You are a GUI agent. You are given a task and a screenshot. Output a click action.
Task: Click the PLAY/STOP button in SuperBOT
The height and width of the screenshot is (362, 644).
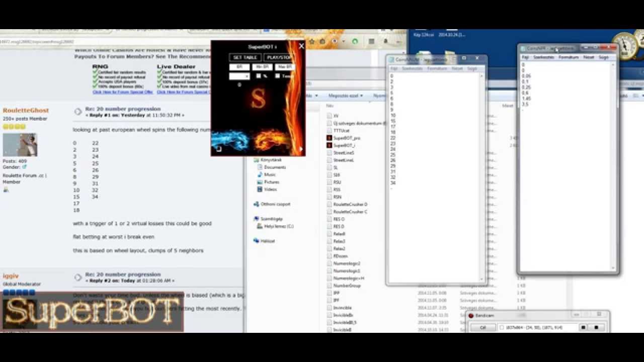click(x=277, y=58)
